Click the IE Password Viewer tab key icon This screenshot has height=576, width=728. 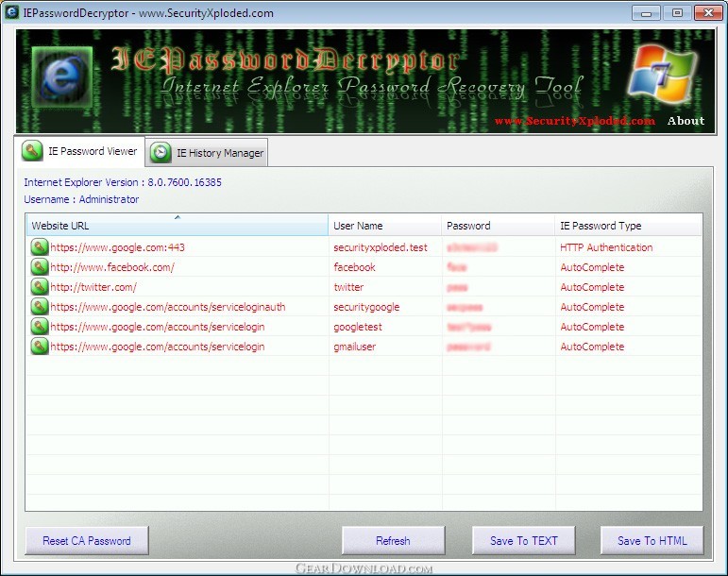[32, 151]
